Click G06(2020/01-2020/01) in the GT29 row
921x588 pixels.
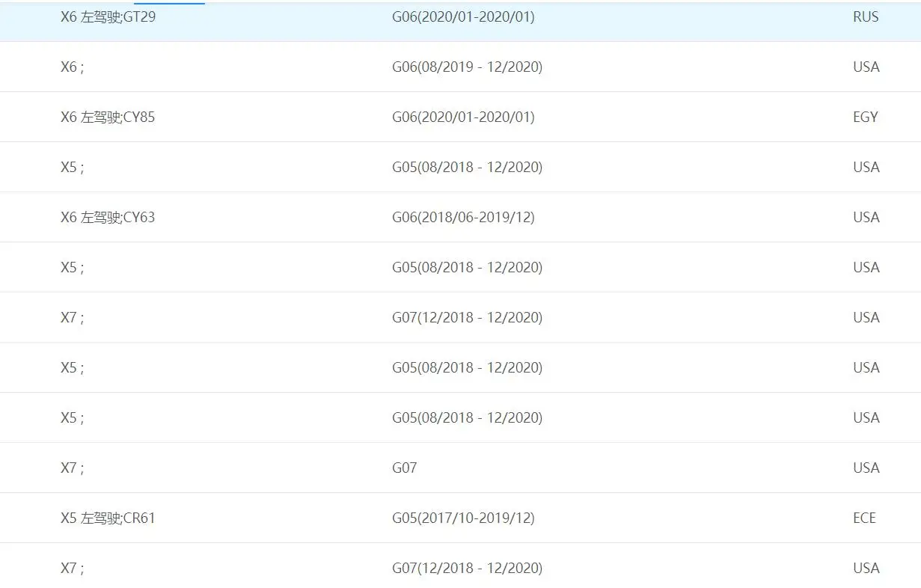(463, 16)
